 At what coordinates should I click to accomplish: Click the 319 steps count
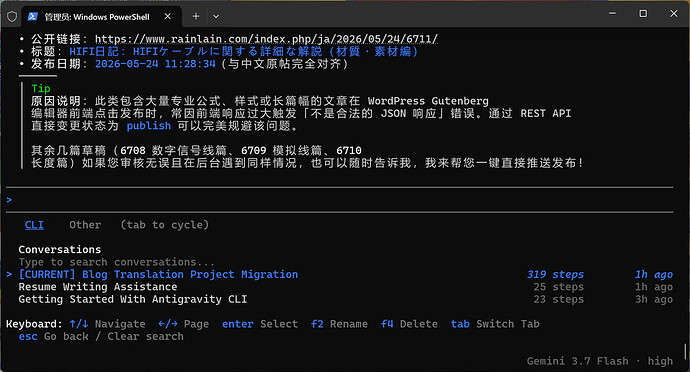click(x=555, y=275)
